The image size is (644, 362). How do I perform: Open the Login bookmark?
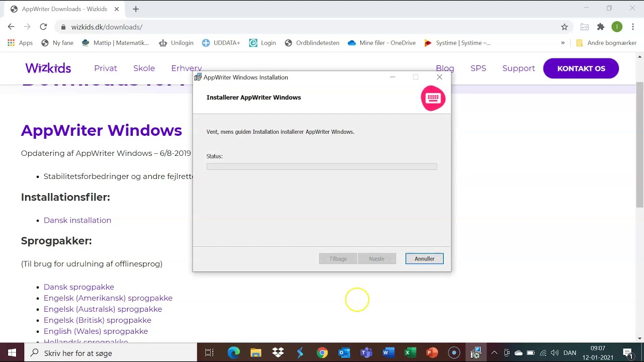(x=263, y=43)
